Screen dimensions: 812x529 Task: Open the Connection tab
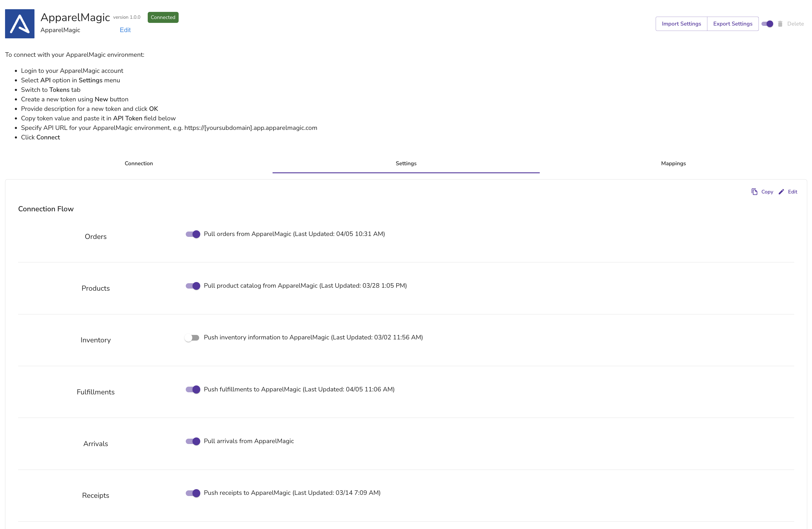tap(139, 163)
